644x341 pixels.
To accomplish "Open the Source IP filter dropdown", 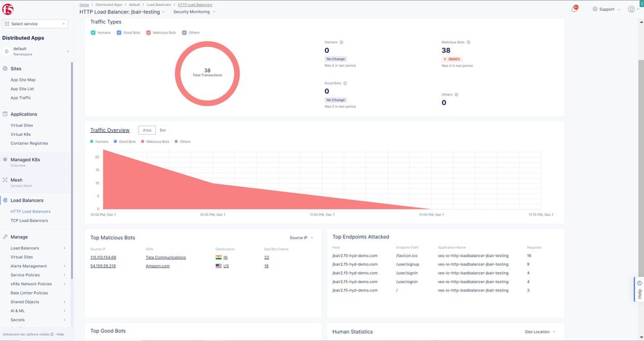I will pos(301,238).
